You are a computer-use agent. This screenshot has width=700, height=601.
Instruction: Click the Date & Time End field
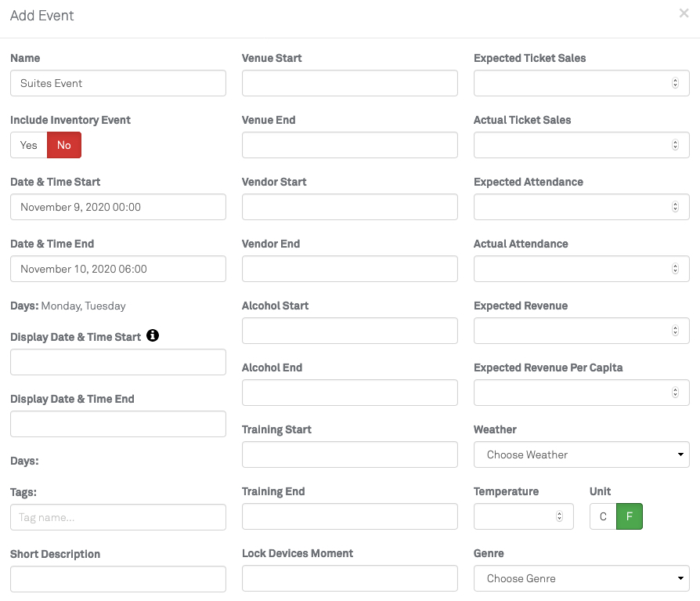(117, 269)
